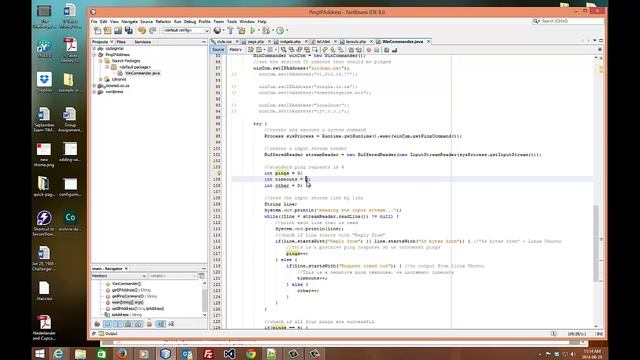This screenshot has height=360, width=640.
Task: Click the browser globe icon in toolbar
Action: pos(218,31)
